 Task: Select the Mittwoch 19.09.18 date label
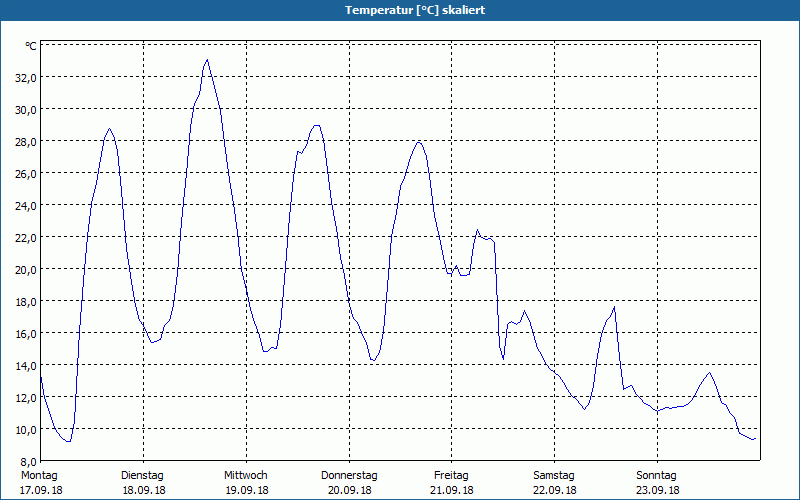(246, 482)
